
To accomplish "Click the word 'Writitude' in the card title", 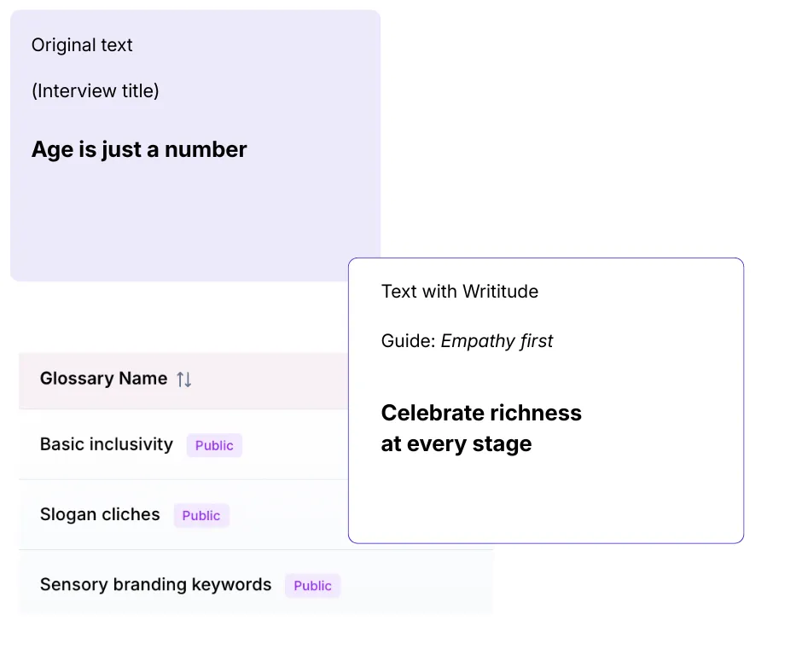I will (500, 292).
